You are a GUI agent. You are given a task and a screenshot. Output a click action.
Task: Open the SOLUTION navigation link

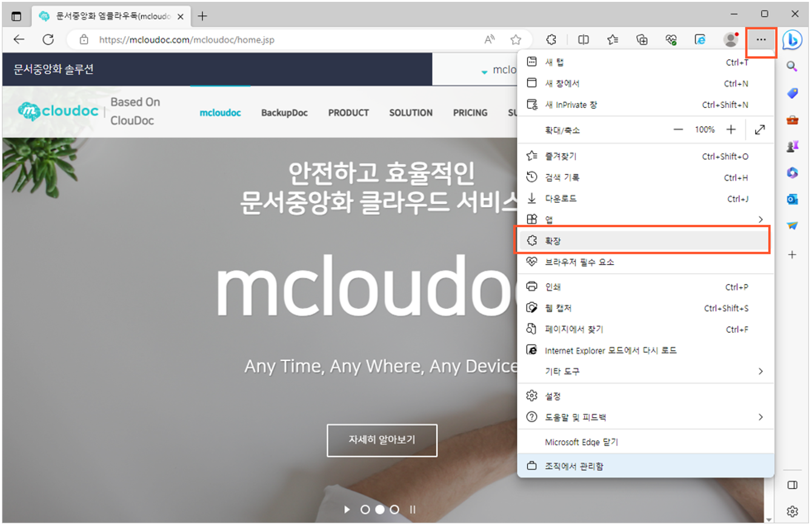(x=411, y=113)
